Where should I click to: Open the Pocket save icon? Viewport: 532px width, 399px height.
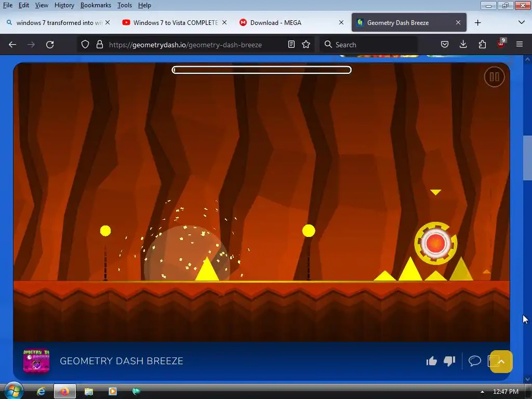pos(445,45)
